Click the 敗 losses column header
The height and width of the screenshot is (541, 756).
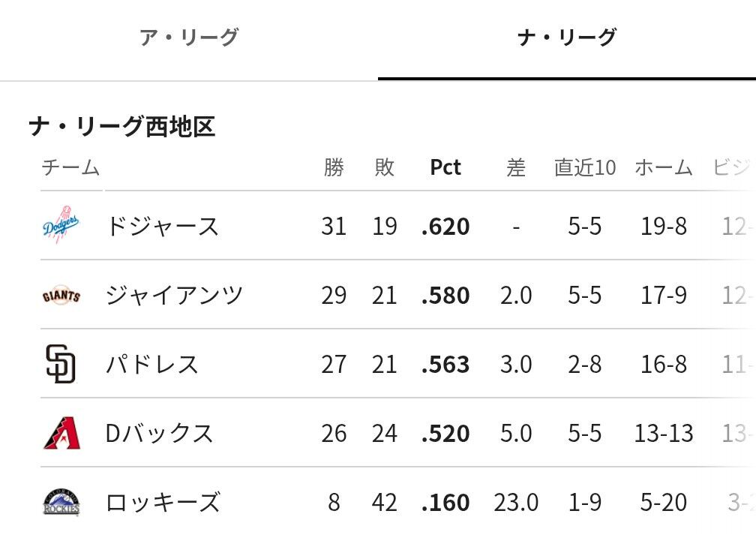pyautogui.click(x=385, y=167)
